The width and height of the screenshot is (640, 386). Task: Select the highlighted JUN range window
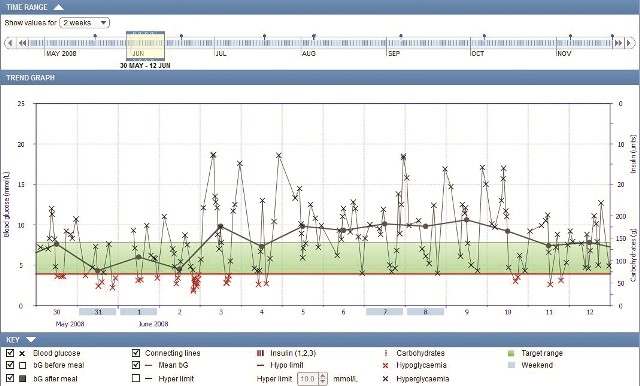145,45
